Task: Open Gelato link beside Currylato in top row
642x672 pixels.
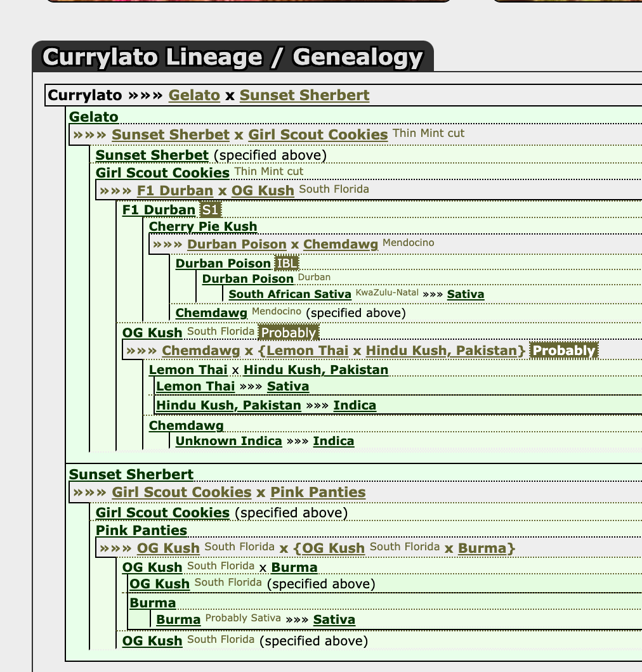Action: coord(194,95)
